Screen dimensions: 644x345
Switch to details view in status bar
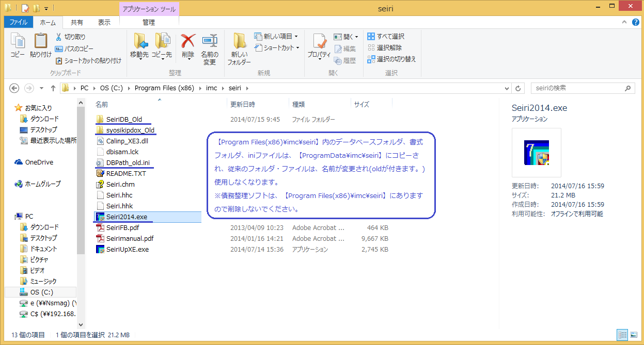(x=623, y=335)
